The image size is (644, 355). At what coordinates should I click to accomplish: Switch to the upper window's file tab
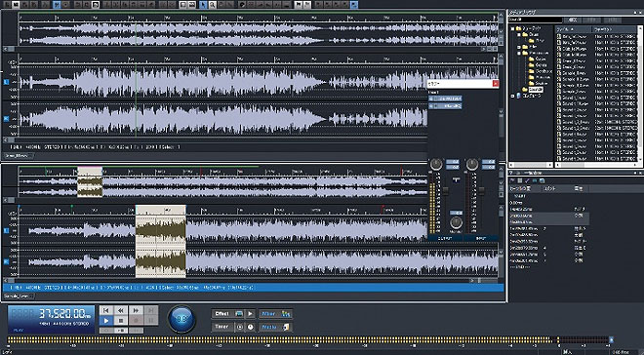tap(19, 155)
